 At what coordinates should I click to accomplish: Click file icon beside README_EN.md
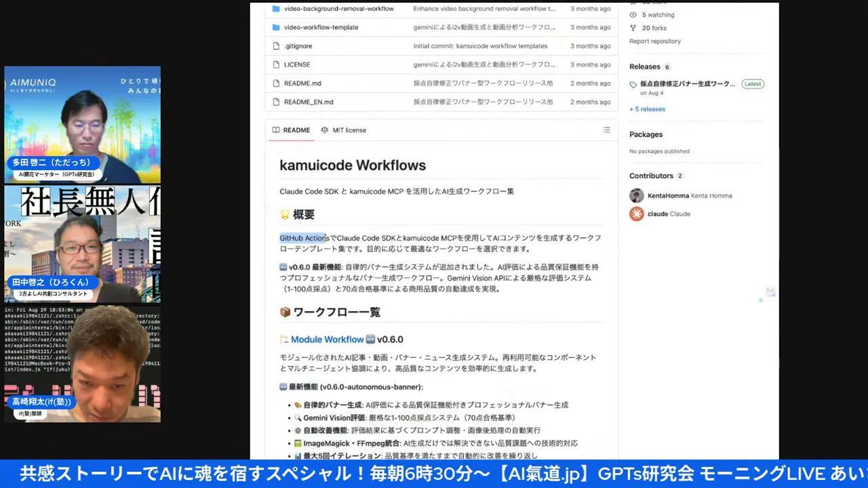276,102
